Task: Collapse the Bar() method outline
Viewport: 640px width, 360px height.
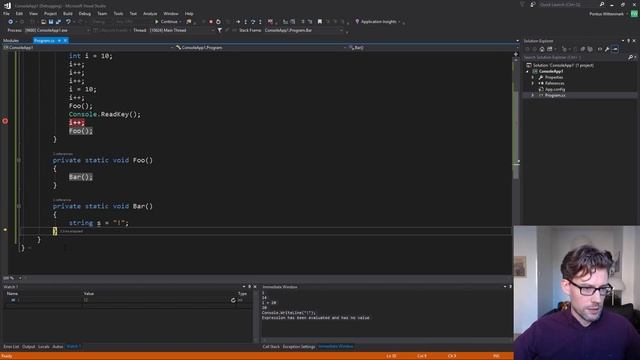Action: [x=19, y=206]
